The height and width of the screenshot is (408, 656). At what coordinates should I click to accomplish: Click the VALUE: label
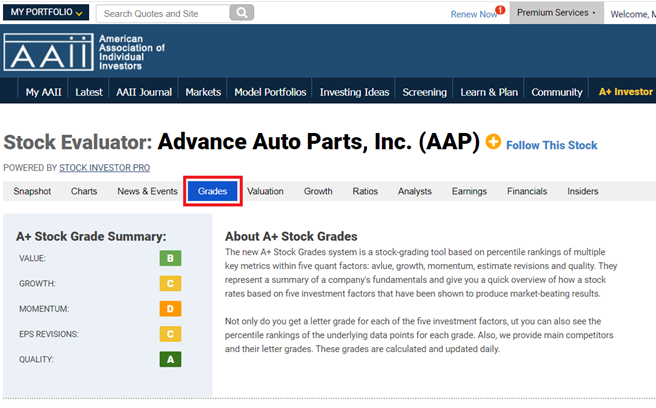[32, 258]
